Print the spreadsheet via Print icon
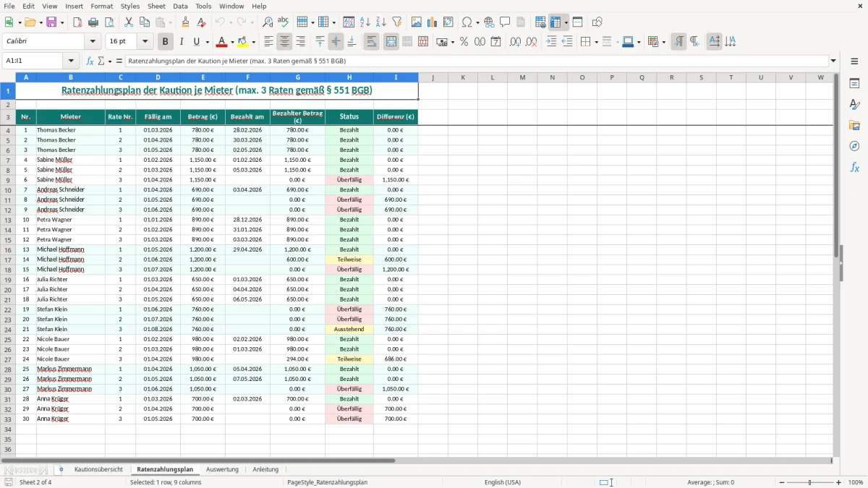The image size is (868, 488). [93, 22]
